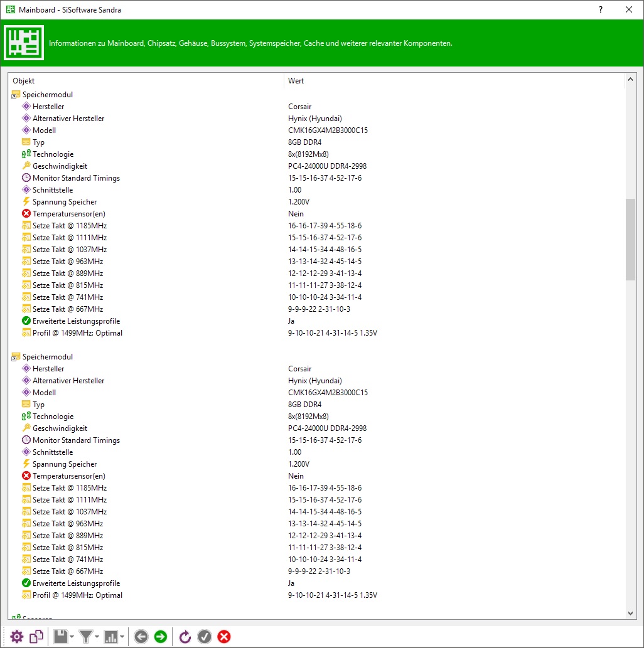Select lower Setze Takt @ 1185MHz row
Image resolution: width=644 pixels, height=648 pixels.
point(317,488)
